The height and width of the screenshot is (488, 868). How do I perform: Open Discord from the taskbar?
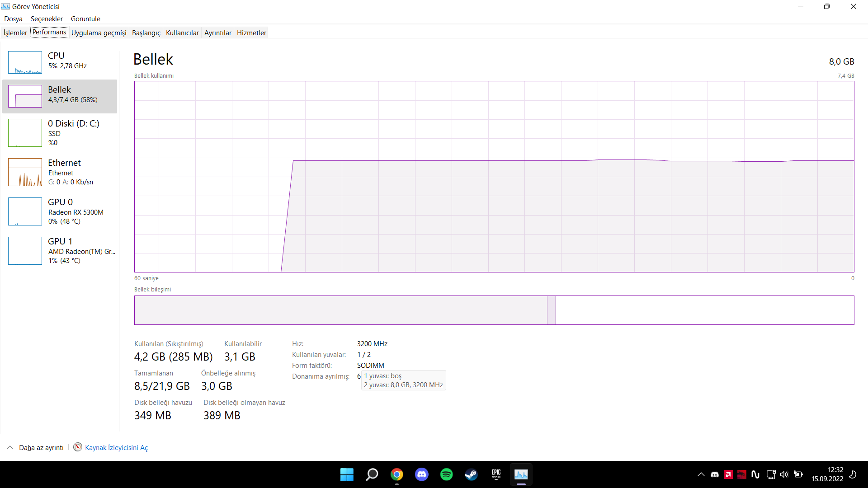coord(422,474)
